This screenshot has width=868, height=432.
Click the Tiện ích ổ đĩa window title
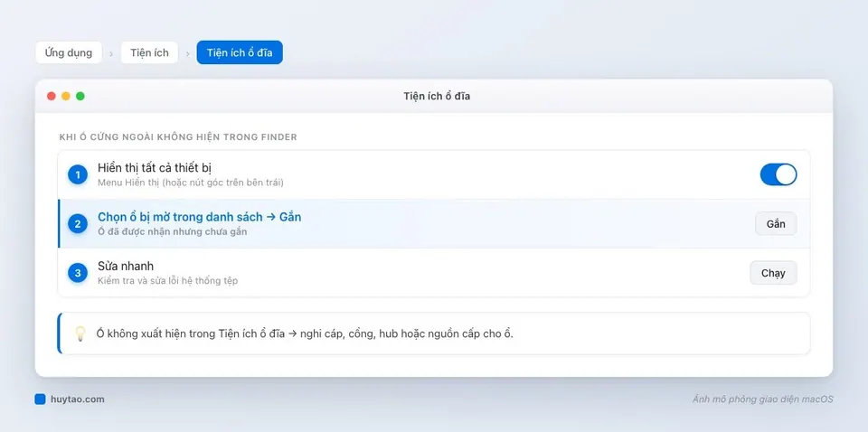pos(437,96)
